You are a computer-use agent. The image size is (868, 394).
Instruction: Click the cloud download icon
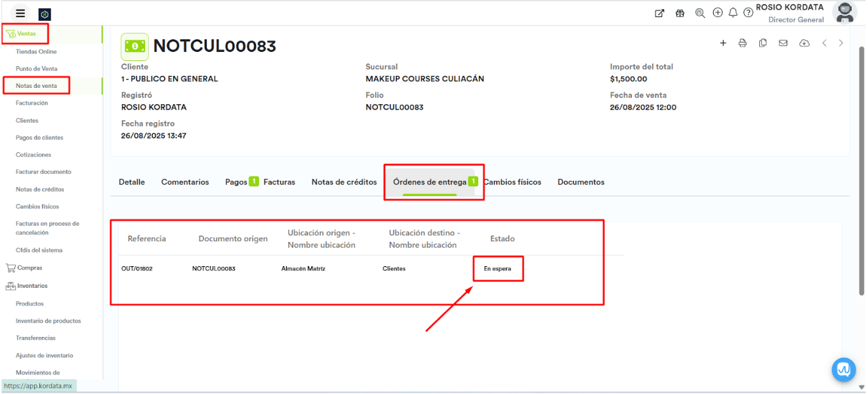pos(804,43)
